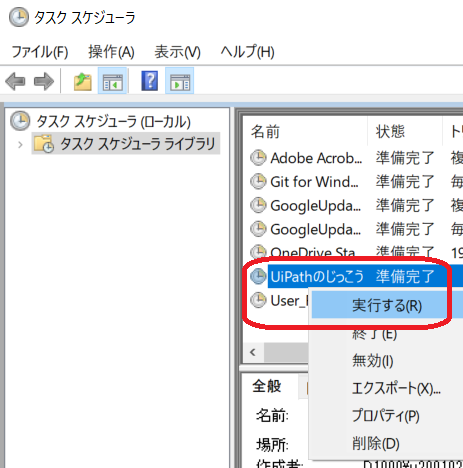Select the Git for Wind... task row
Image resolution: width=463 pixels, height=468 pixels.
353,182
